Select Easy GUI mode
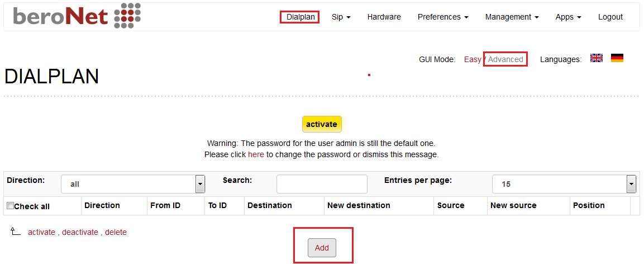Image resolution: width=644 pixels, height=264 pixels. 473,59
